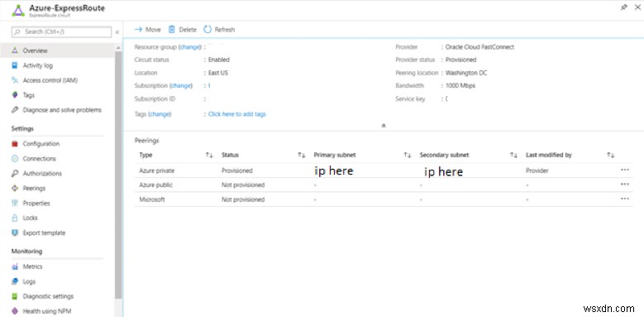This screenshot has height=317, width=644.
Task: Click the Search (Ctrl+/) input field
Action: (x=62, y=31)
